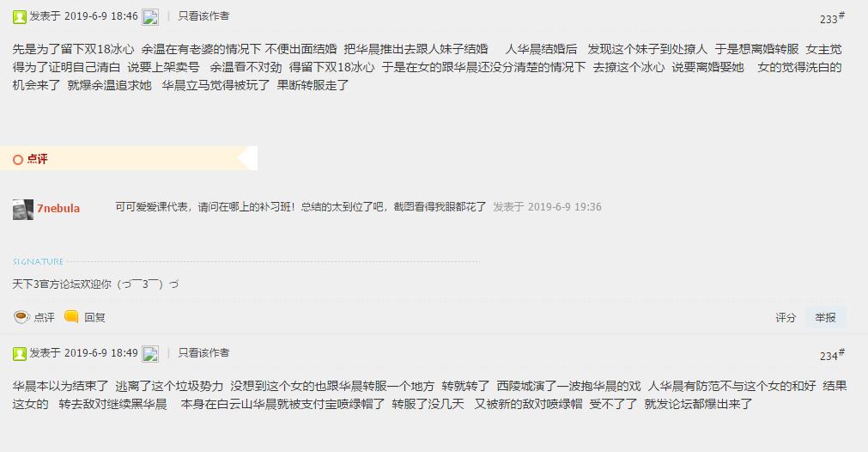Open 7nebula's avatar thumbnail
Image resolution: width=868 pixels, height=452 pixels.
(x=23, y=210)
